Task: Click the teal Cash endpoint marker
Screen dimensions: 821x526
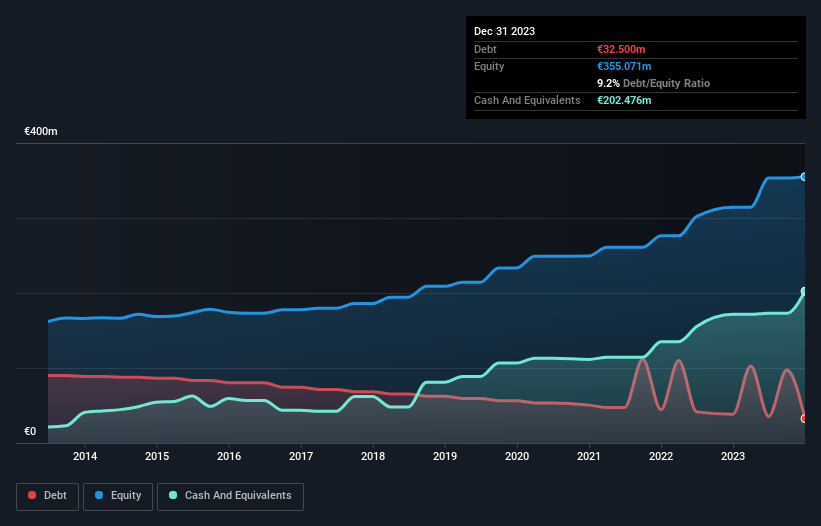Action: [x=804, y=291]
